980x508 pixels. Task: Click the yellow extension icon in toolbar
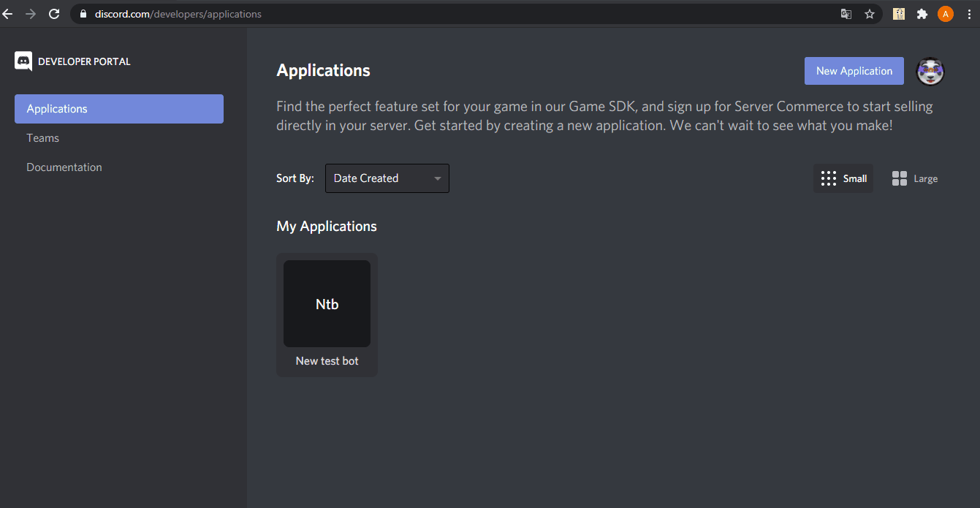(x=899, y=14)
